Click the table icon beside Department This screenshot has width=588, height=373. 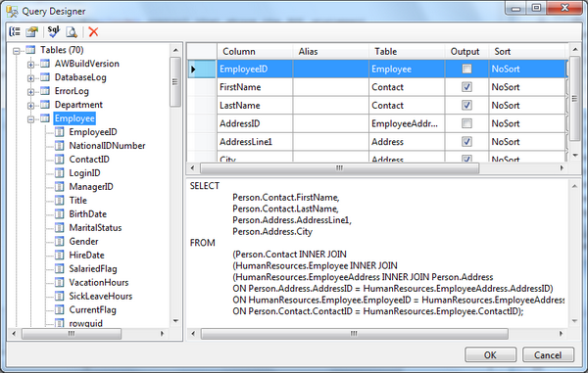click(45, 105)
